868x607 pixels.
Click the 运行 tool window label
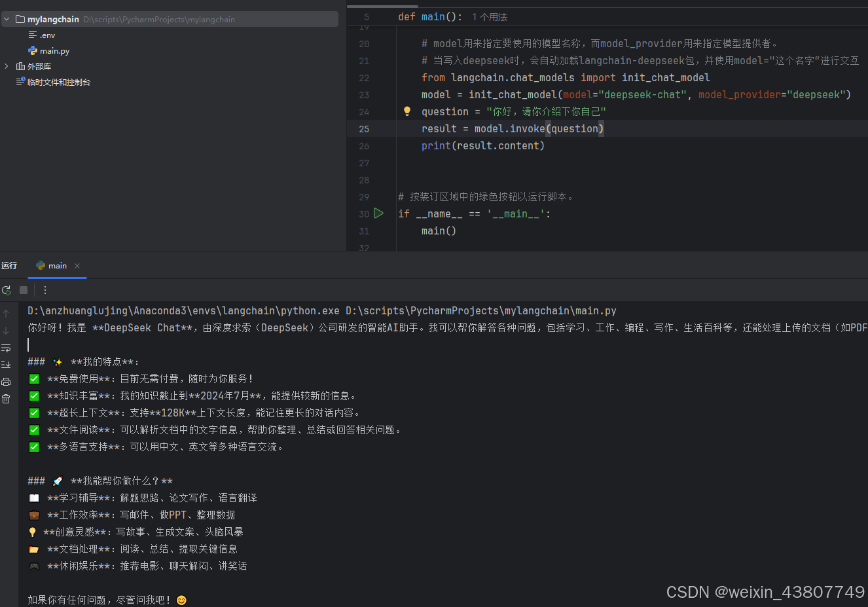point(9,266)
